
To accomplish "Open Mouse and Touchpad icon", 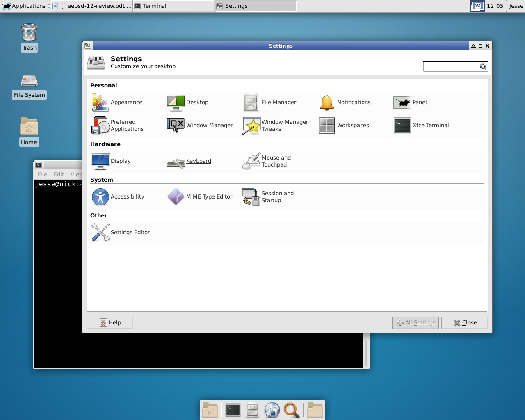I will (251, 161).
